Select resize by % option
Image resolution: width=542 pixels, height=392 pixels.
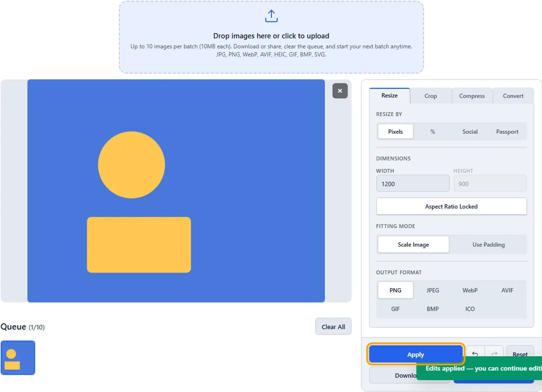(433, 132)
